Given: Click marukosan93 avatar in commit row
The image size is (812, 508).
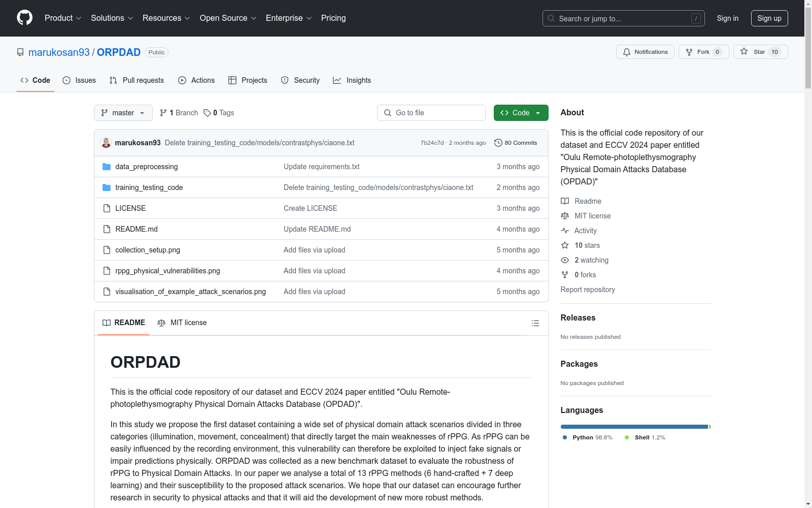Looking at the screenshot, I should pos(106,143).
